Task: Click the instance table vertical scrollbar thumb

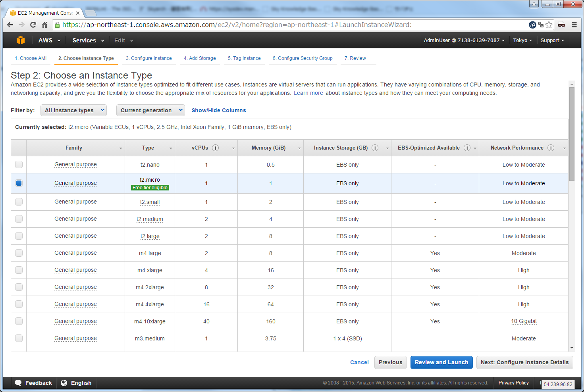Action: (x=572, y=134)
